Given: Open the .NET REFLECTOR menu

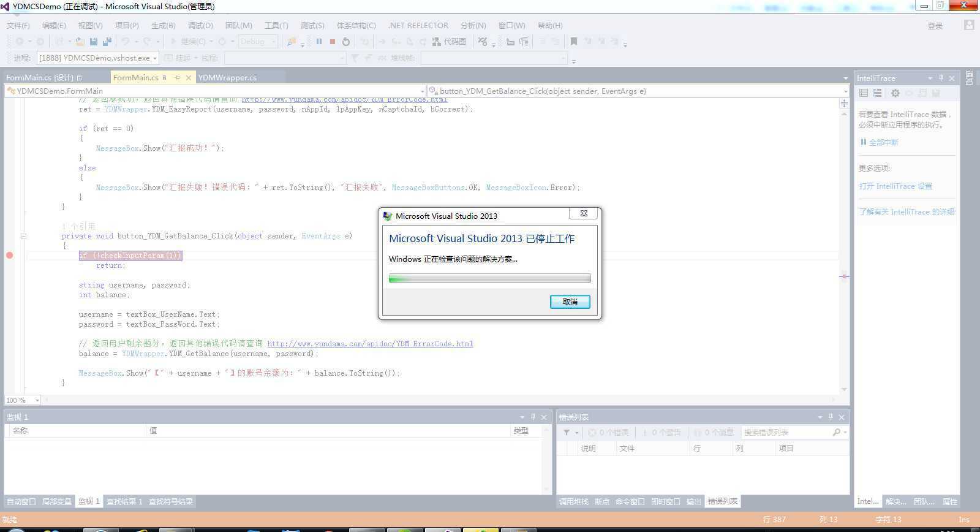Looking at the screenshot, I should (x=418, y=26).
